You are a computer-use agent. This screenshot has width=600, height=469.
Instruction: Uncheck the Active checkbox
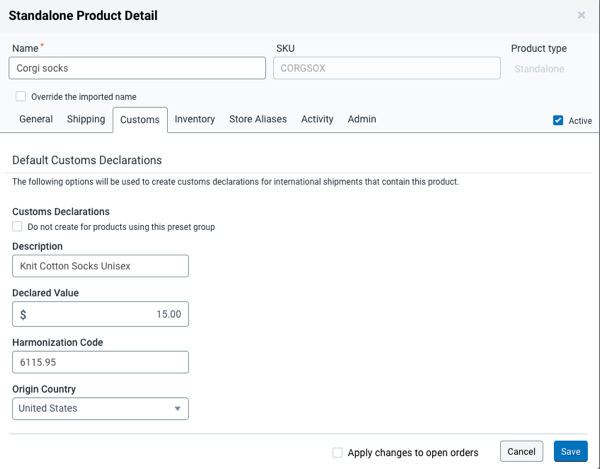point(558,121)
